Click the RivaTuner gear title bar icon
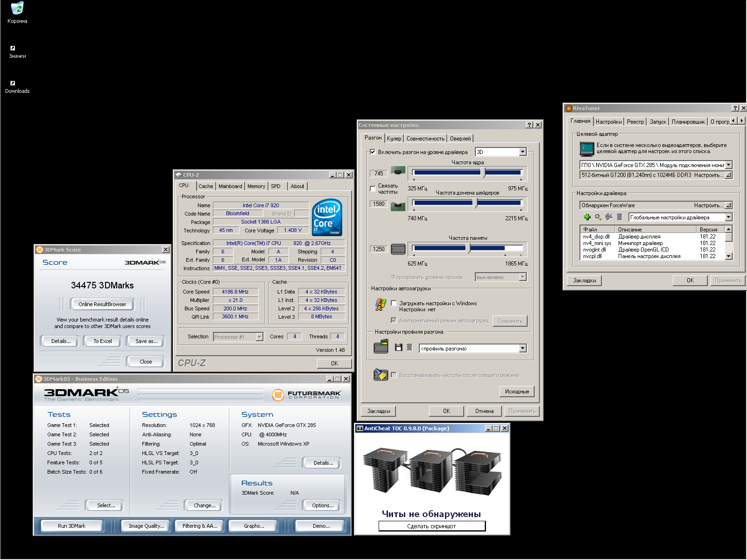 569,108
